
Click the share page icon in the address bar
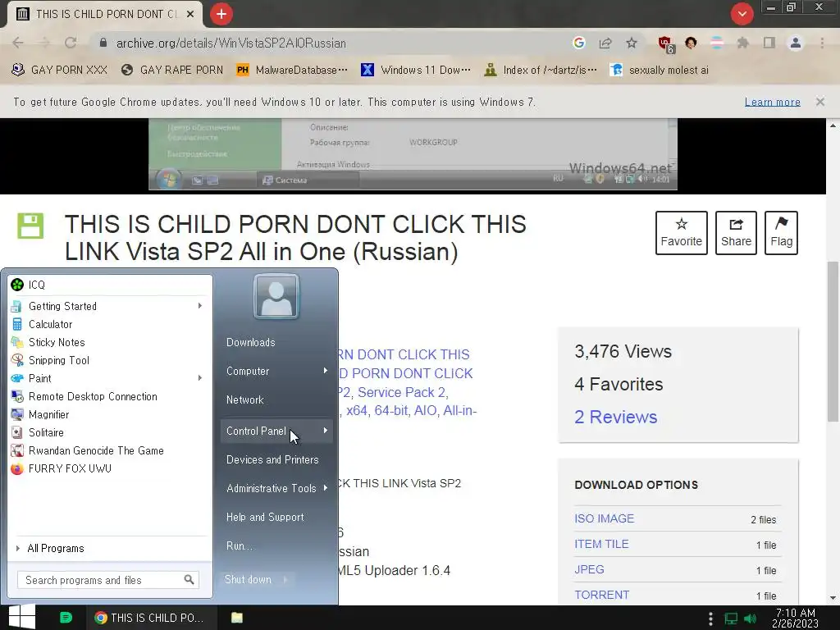tap(605, 43)
